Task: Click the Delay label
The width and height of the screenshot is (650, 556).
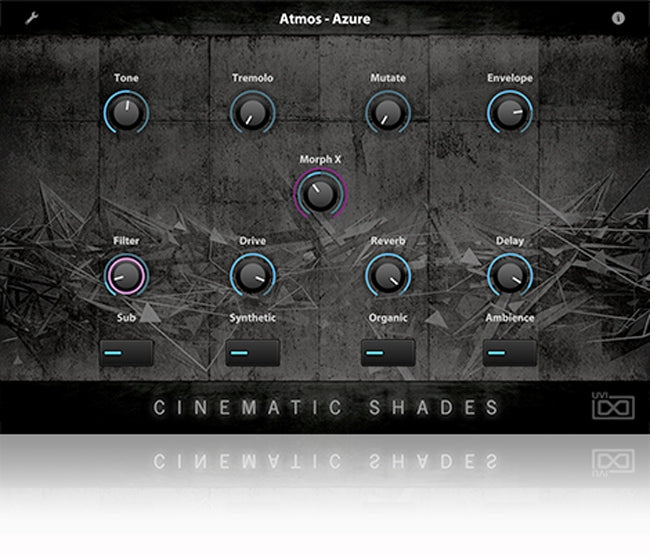Action: click(x=510, y=241)
